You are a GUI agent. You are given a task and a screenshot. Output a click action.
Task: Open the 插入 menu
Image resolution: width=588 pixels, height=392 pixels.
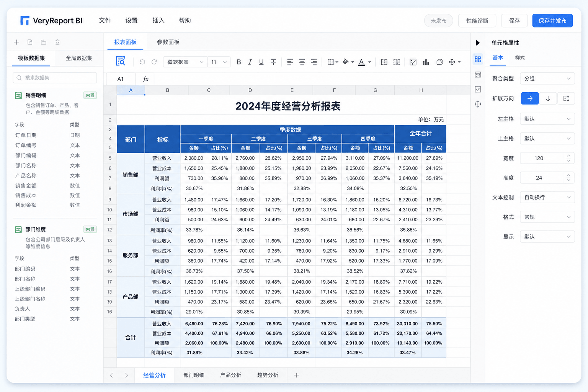pos(158,20)
